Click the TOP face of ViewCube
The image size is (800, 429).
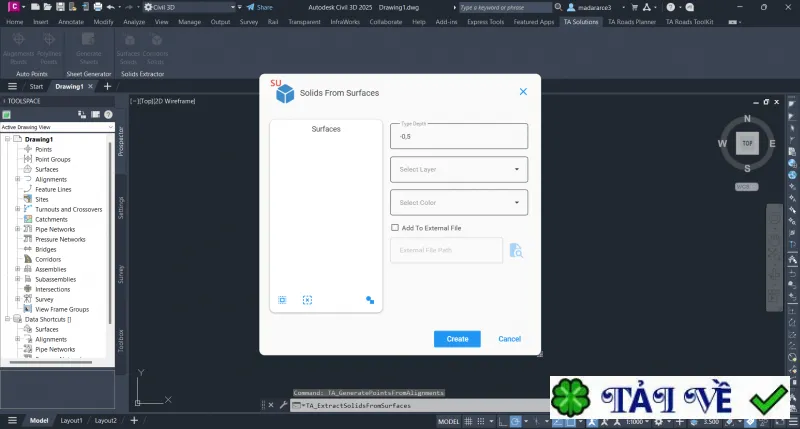(x=747, y=143)
